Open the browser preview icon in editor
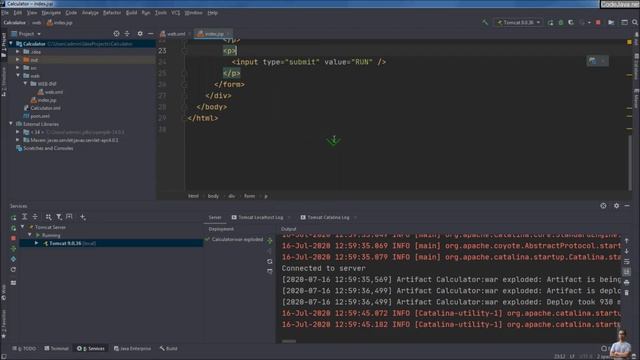 (x=592, y=61)
